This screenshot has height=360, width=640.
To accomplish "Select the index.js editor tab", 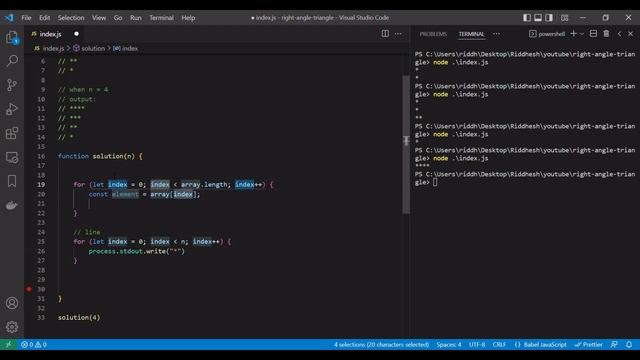I will (x=50, y=34).
